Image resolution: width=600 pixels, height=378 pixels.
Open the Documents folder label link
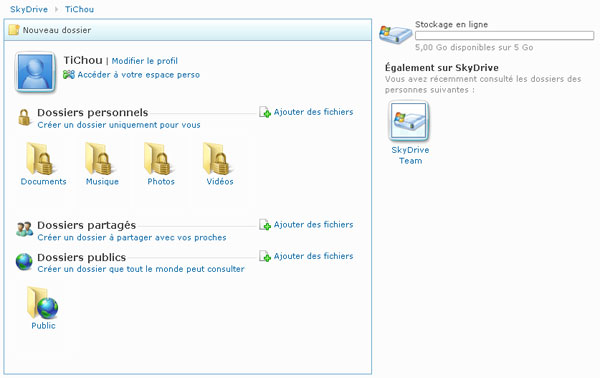[43, 181]
